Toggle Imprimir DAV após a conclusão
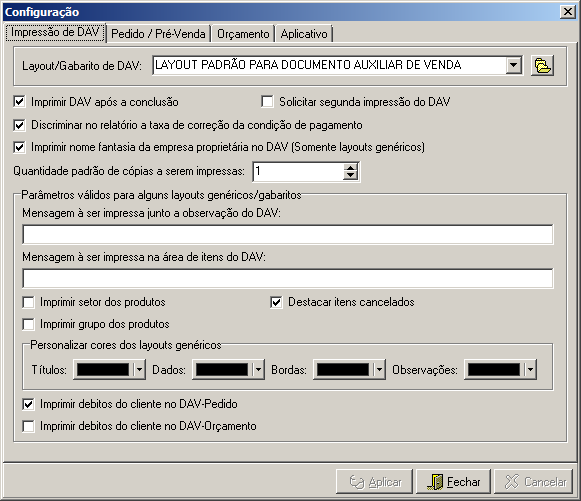This screenshot has height=501, width=581. coord(19,102)
